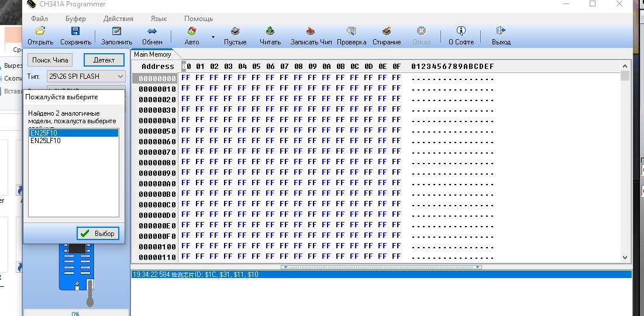Click the Сохранить (Save) disk icon

tap(75, 32)
